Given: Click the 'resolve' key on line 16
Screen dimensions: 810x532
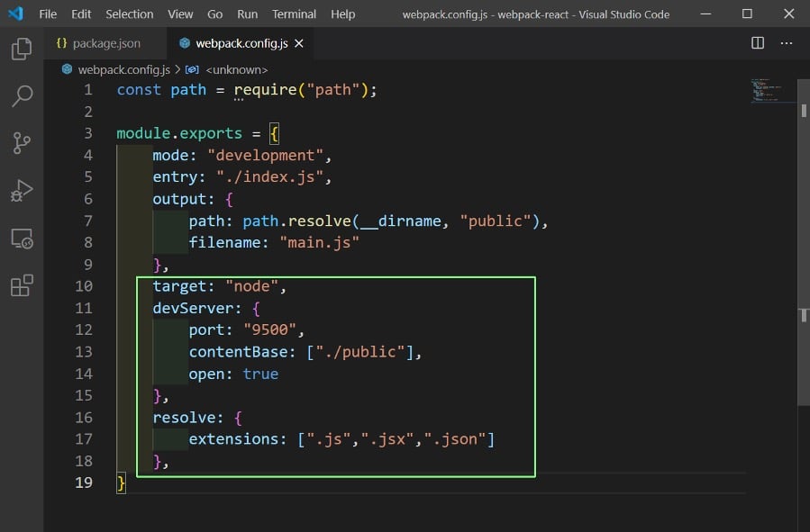Looking at the screenshot, I should pyautogui.click(x=184, y=417).
